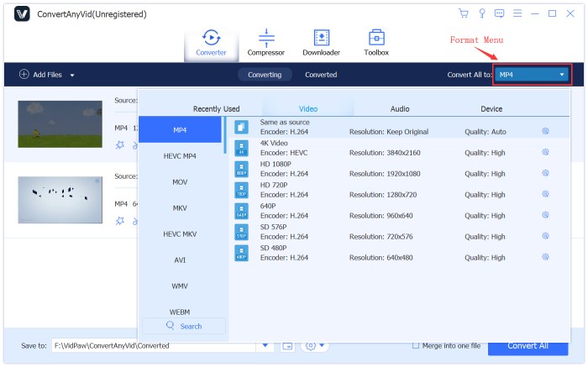This screenshot has width=588, height=367.
Task: Select the HD 1080P preset icon
Action: (242, 169)
